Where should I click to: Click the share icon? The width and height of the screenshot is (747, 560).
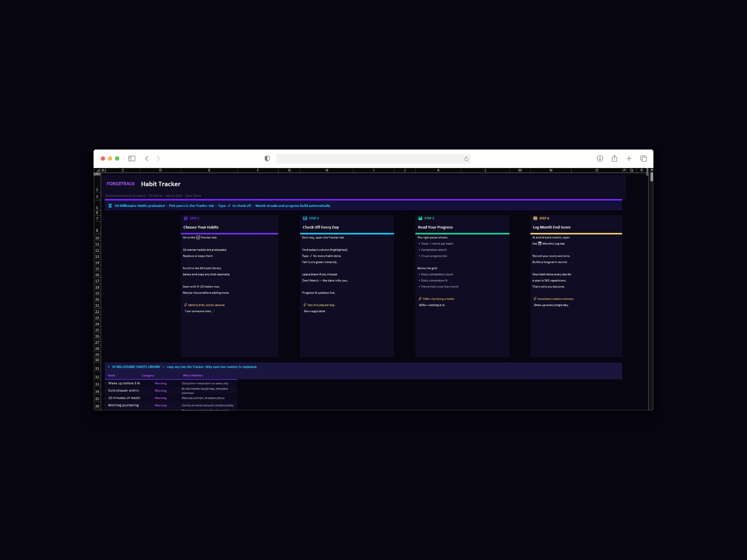pos(614,159)
